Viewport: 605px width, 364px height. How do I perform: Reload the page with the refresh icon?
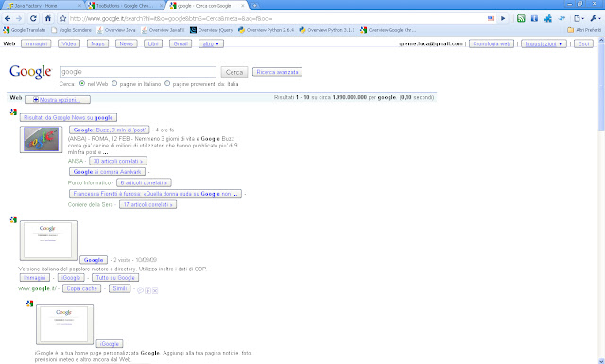[33, 18]
